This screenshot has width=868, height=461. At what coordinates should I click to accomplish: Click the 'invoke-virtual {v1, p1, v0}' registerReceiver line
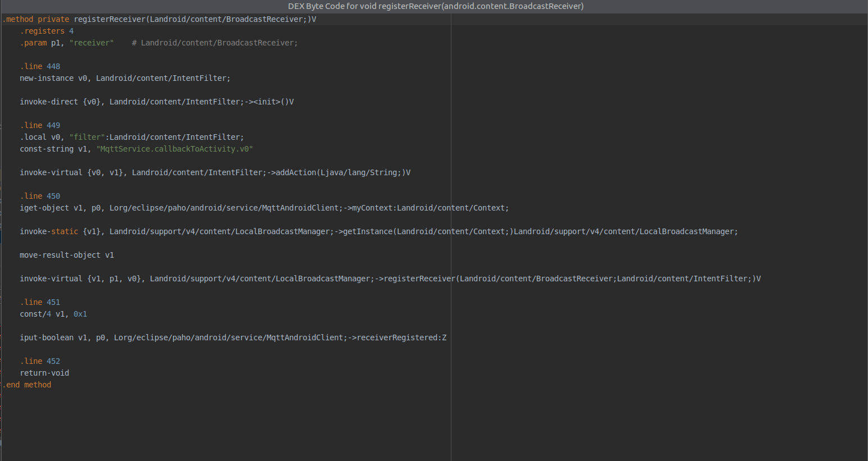click(x=390, y=279)
